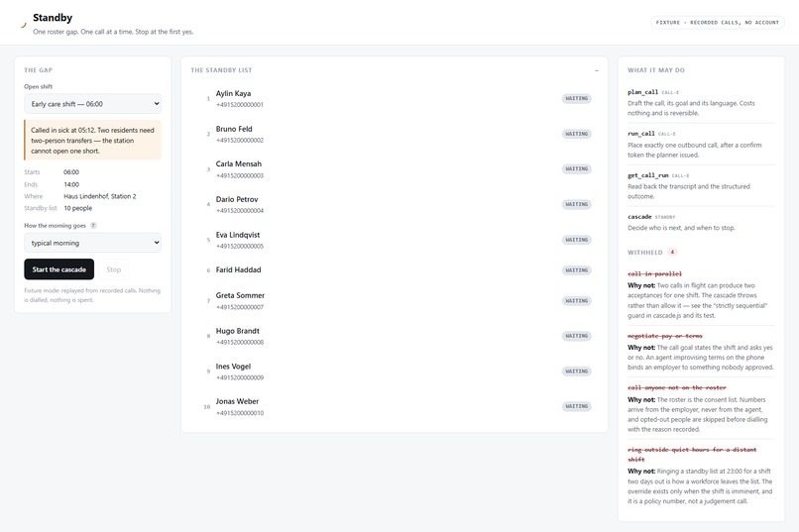
Task: Click the disabled Stop button
Action: click(114, 269)
